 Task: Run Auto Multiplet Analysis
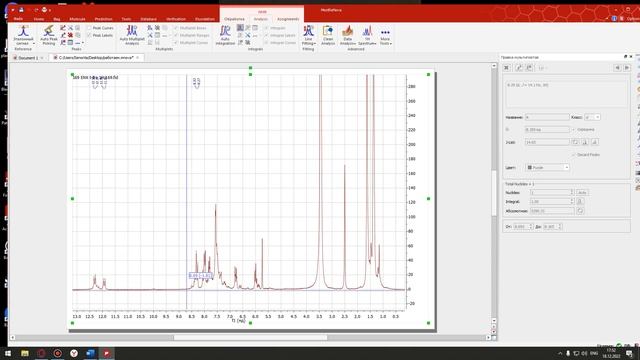(x=132, y=35)
